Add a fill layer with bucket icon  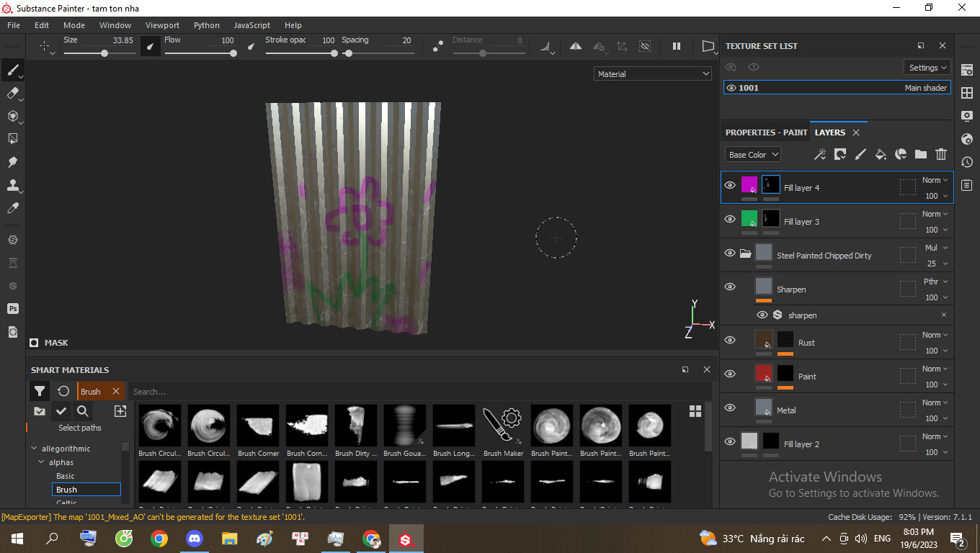880,154
